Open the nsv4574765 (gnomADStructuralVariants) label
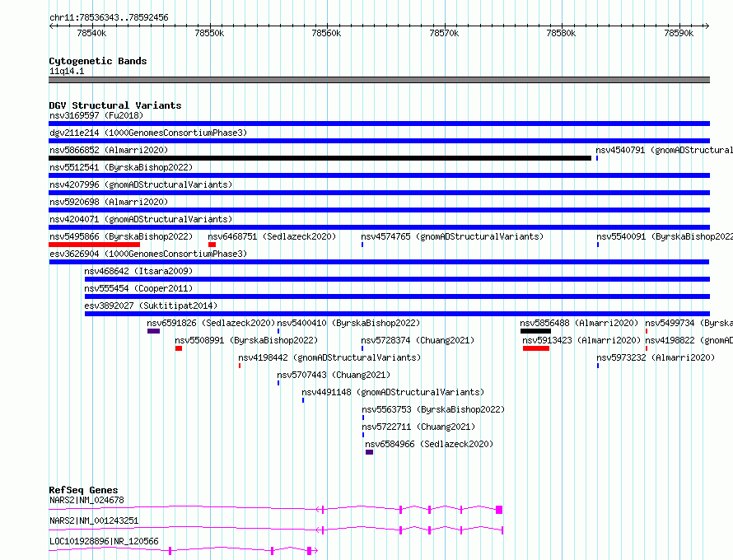 [x=452, y=236]
